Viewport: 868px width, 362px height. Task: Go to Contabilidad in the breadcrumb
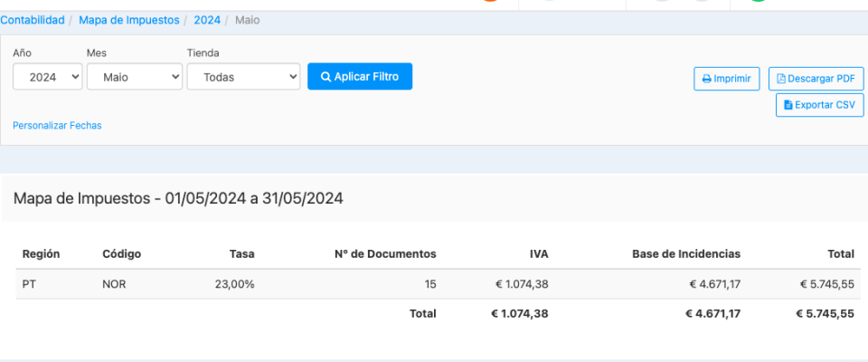(33, 19)
